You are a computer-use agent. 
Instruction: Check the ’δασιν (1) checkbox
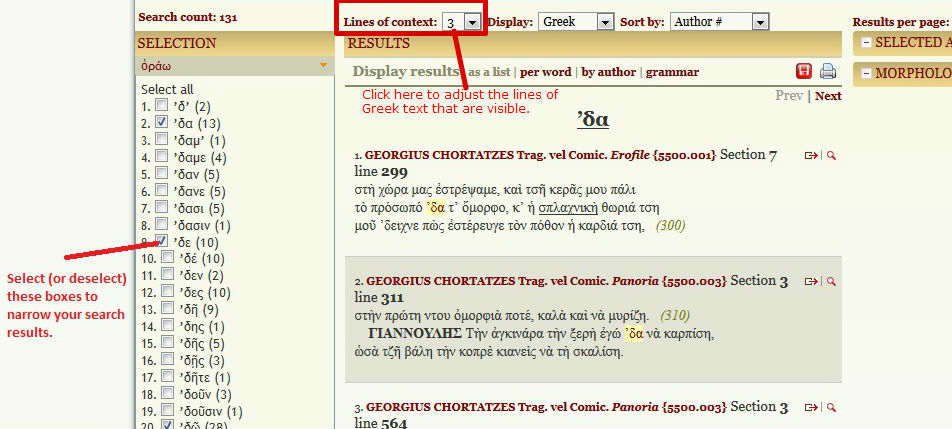(162, 224)
